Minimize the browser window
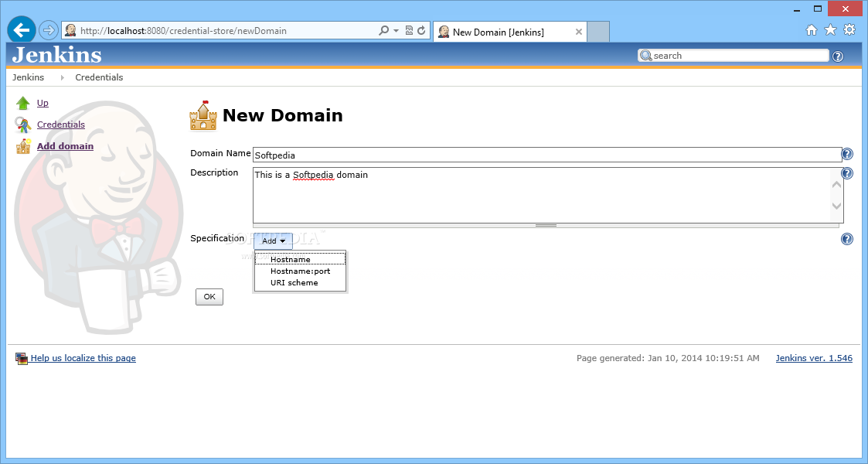Screen dimensions: 868x464 pyautogui.click(x=797, y=9)
